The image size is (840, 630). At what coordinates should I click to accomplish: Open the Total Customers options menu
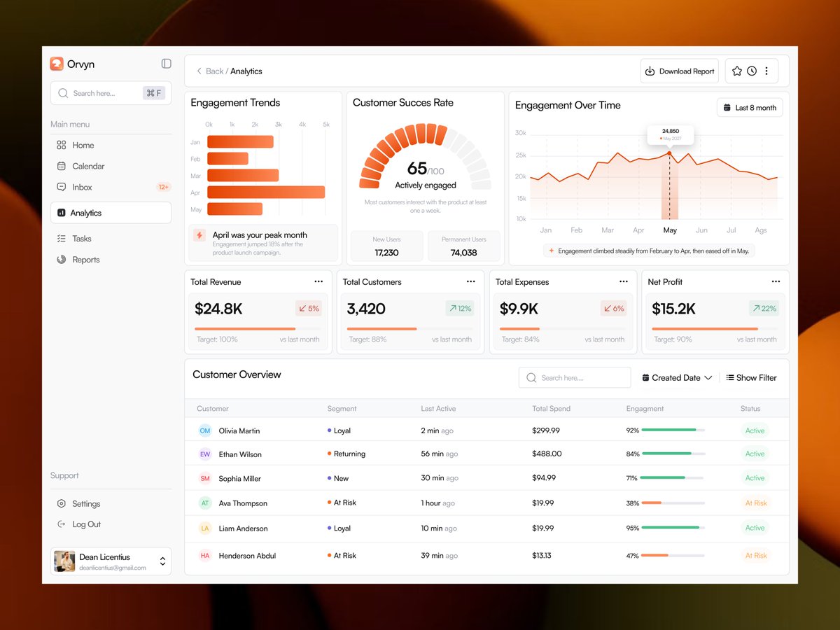471,281
